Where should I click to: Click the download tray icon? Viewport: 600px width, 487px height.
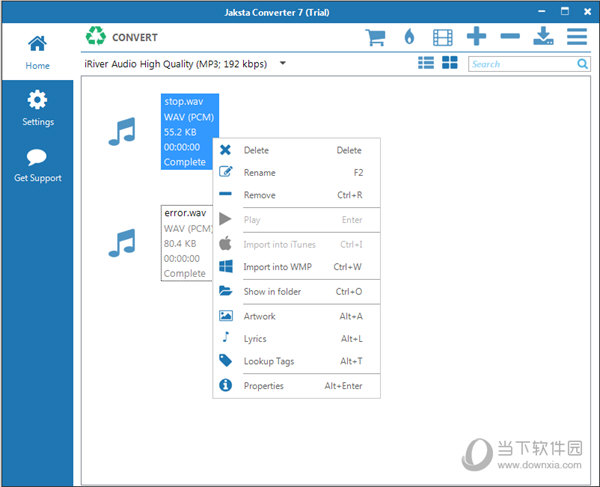coord(543,36)
